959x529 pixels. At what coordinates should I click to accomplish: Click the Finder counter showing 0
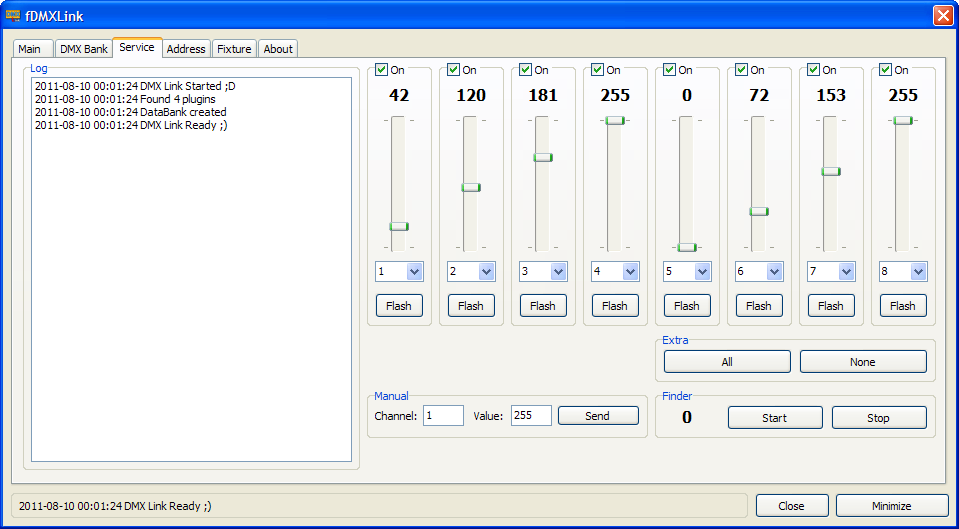(687, 417)
